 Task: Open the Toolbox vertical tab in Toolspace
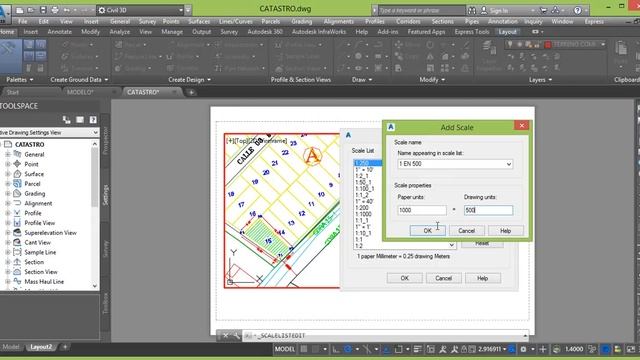click(105, 303)
